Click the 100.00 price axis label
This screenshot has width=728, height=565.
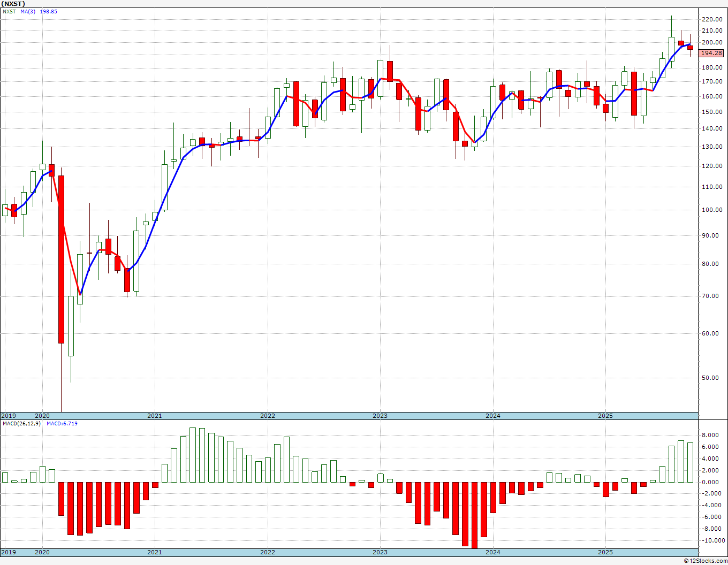point(712,210)
